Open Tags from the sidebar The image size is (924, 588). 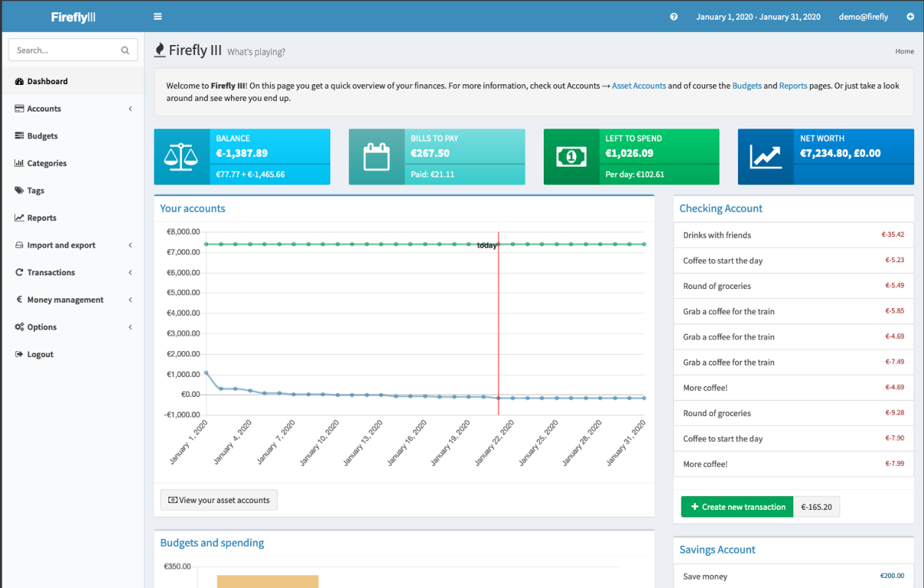35,190
